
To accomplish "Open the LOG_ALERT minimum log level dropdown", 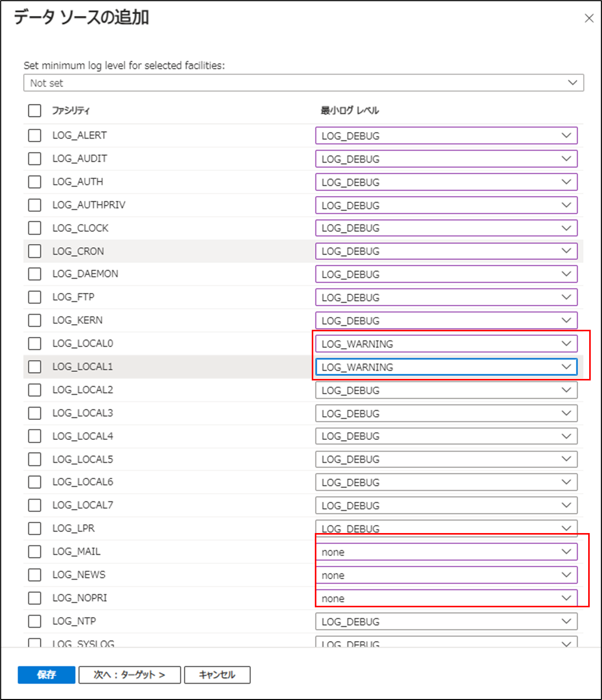I will (x=446, y=135).
